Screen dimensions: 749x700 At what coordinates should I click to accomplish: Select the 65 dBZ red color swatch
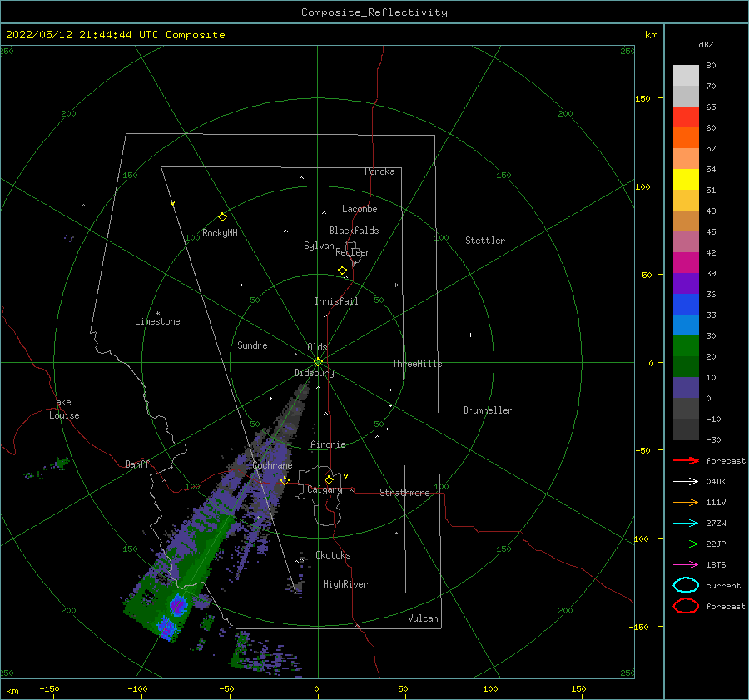coord(686,117)
